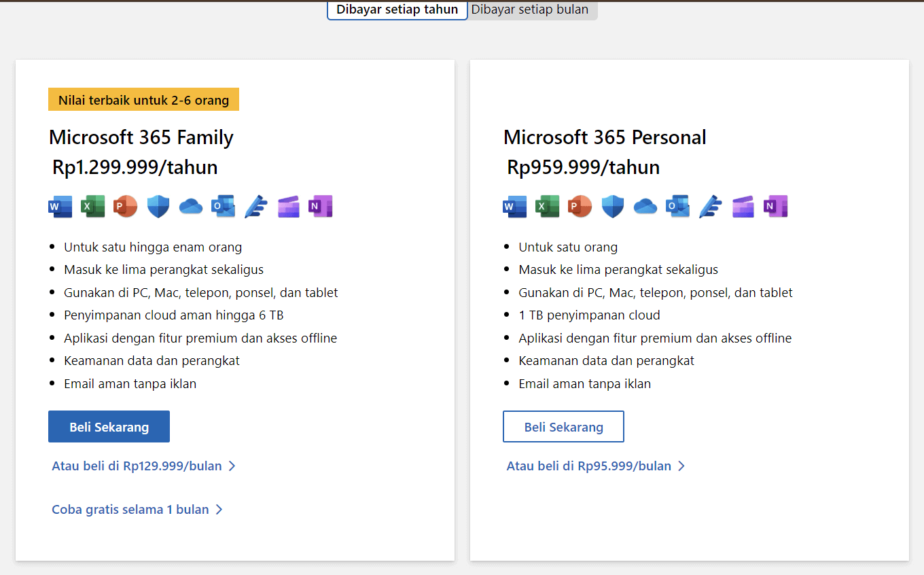This screenshot has width=924, height=575.
Task: Click the OneNote icon under Microsoft 365 Family
Action: pos(320,206)
